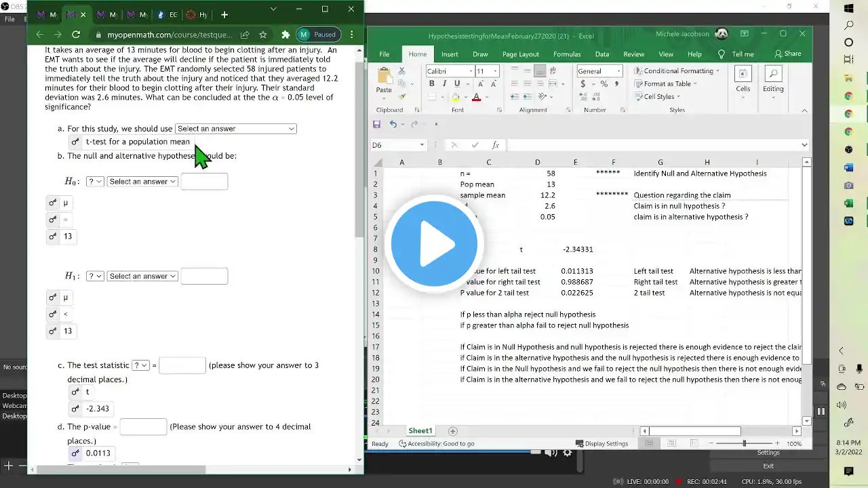Open the H0 symbol '?' dropdown
The image size is (868, 488).
pos(95,182)
